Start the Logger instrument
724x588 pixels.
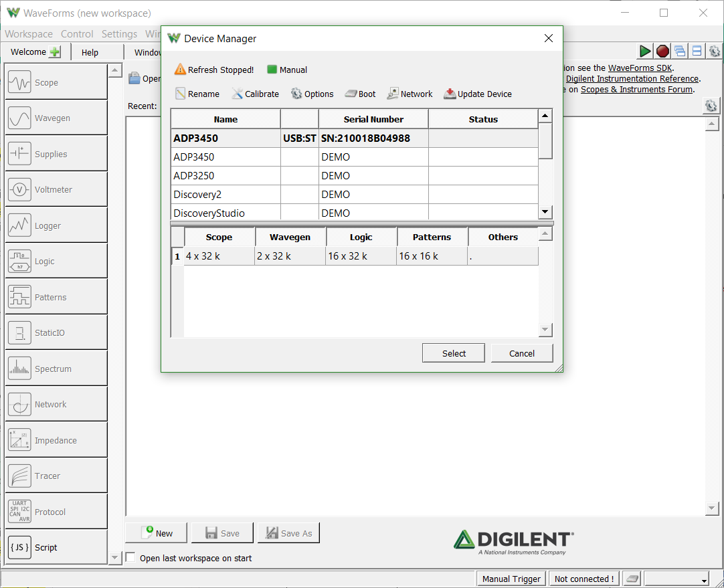[56, 225]
